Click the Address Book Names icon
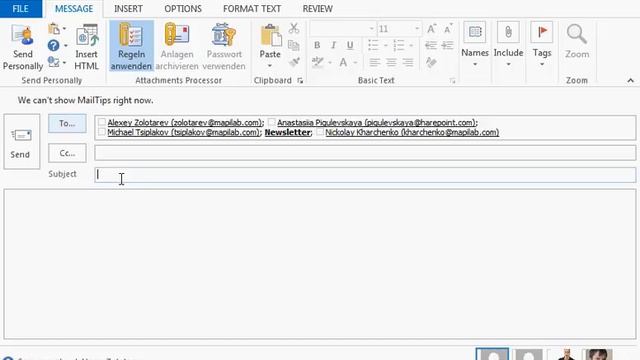The height and width of the screenshot is (360, 640). pos(475,32)
